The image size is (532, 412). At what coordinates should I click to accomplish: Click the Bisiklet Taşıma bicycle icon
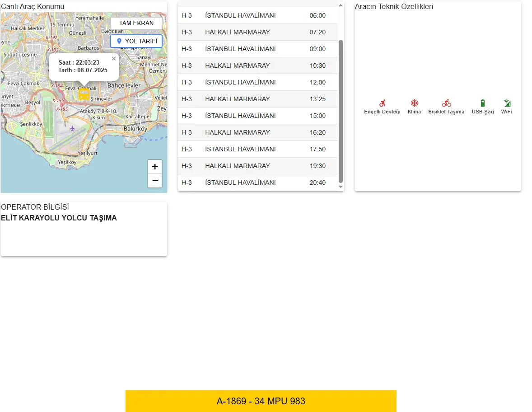(x=446, y=103)
